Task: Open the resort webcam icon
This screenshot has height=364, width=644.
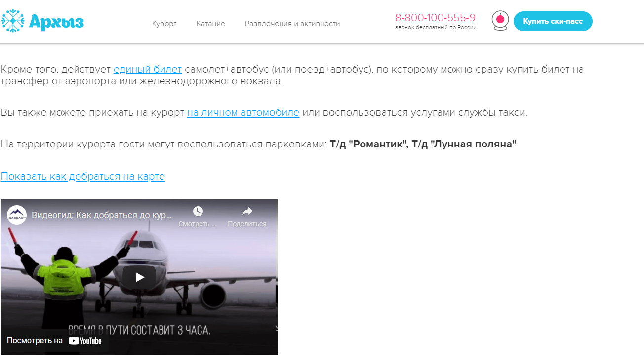Action: pyautogui.click(x=500, y=21)
